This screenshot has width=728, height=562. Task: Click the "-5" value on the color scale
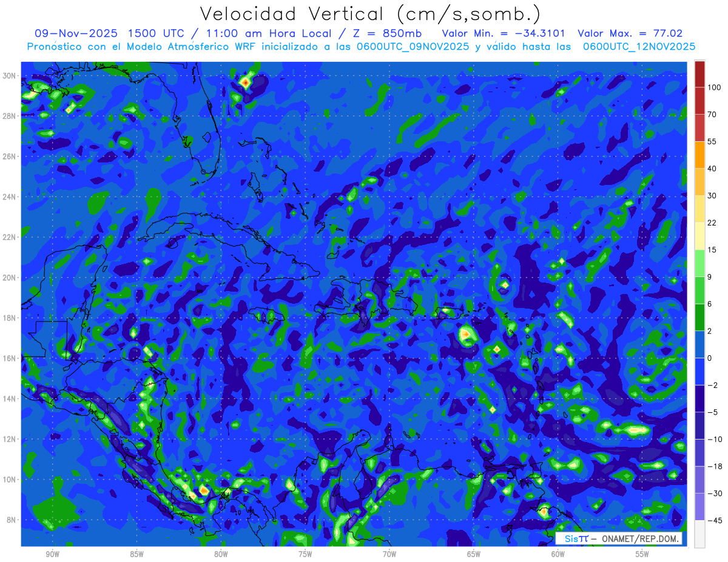[x=712, y=412]
